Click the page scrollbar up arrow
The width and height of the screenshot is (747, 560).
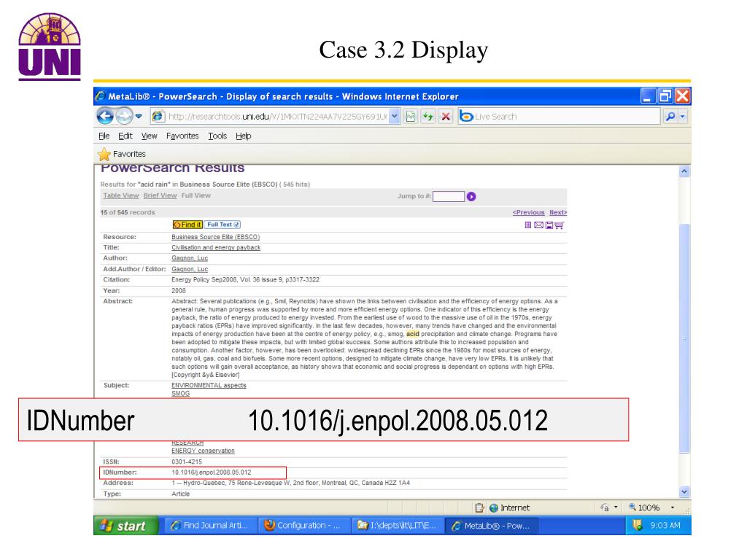tap(684, 171)
